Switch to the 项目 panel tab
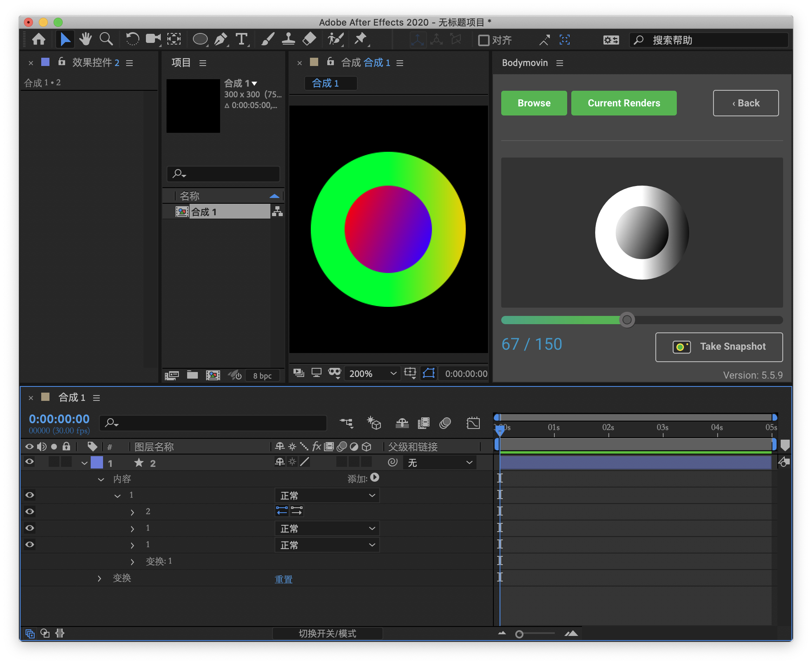This screenshot has height=664, width=812. click(x=180, y=62)
